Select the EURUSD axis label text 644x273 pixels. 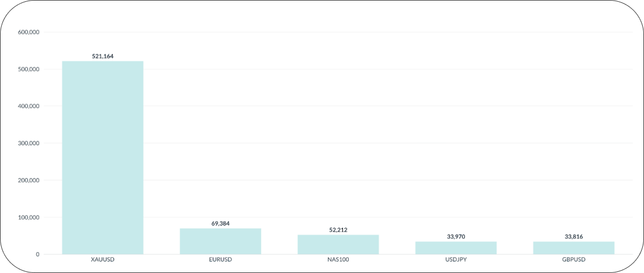tap(220, 260)
